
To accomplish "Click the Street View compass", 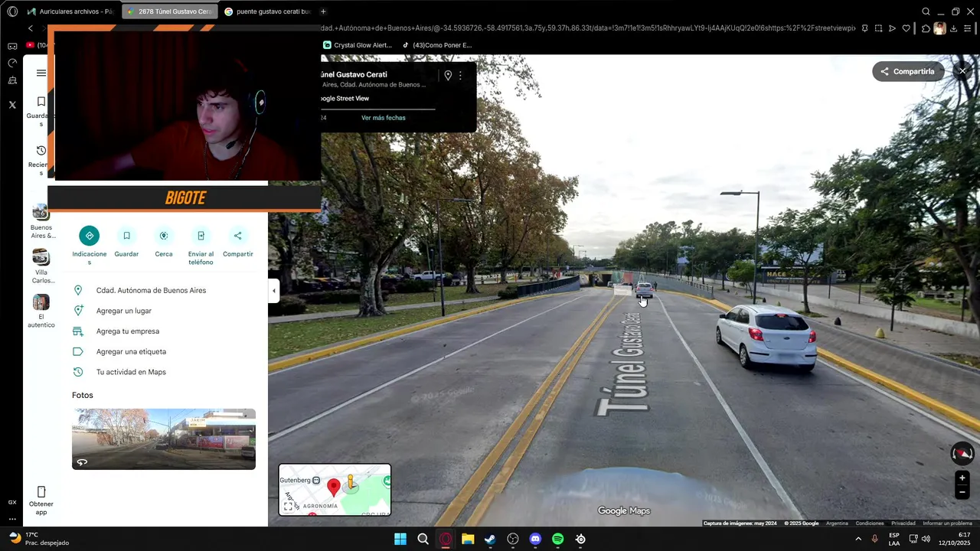I will point(962,454).
